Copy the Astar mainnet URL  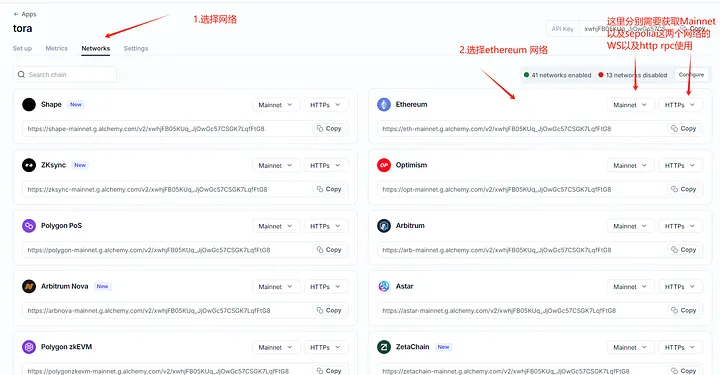tap(684, 310)
